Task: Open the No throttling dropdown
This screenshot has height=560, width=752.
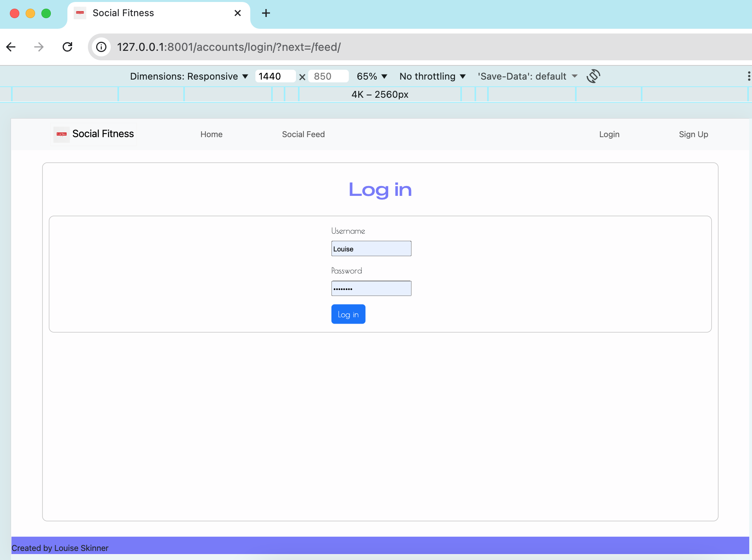Action: [432, 76]
